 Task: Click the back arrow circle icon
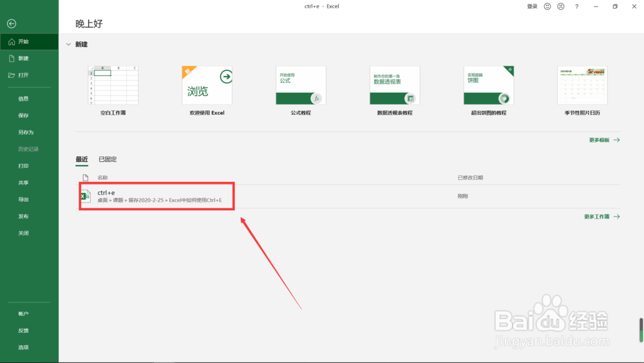click(x=12, y=24)
